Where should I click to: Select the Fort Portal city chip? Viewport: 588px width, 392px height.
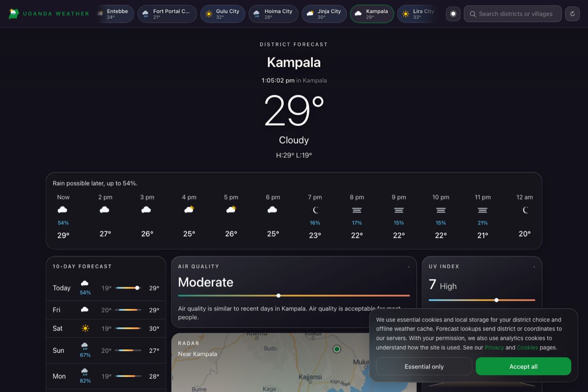tap(167, 14)
